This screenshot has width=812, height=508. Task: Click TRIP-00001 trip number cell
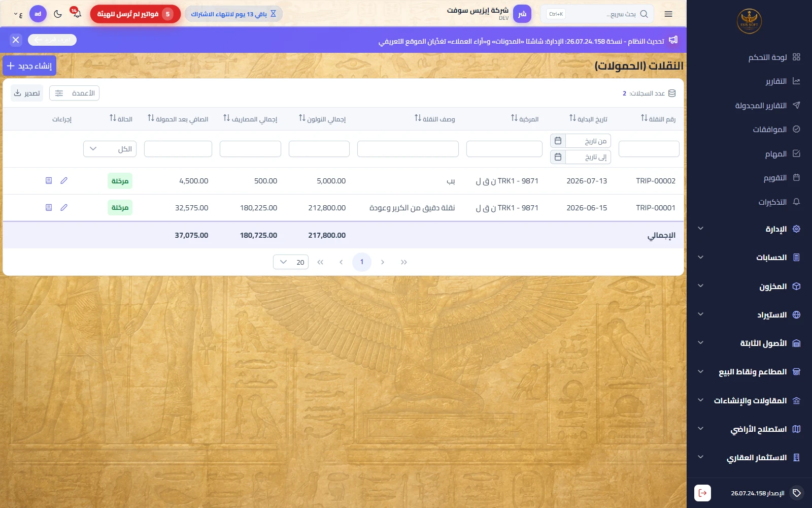coord(656,208)
